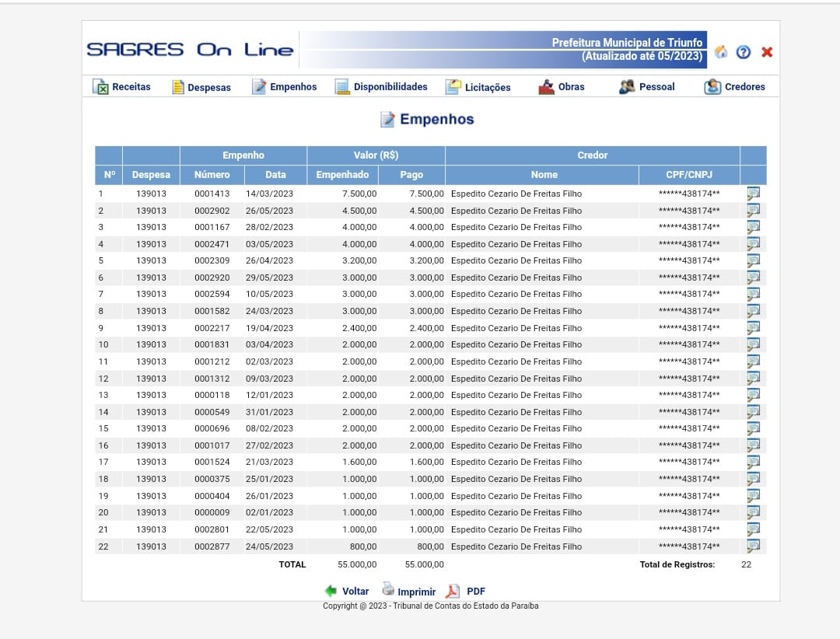Open the Obras menu
This screenshot has height=639, width=840.
(x=561, y=87)
